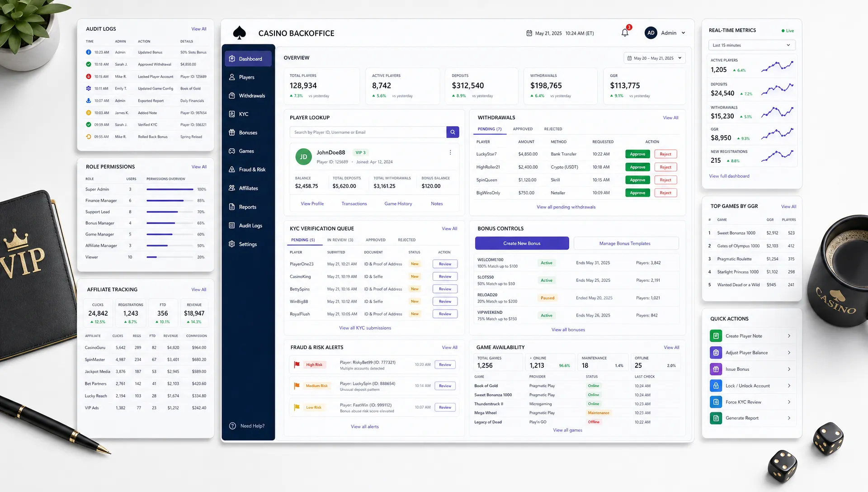Expand Generate Report row chevron
868x492 pixels.
click(x=789, y=418)
